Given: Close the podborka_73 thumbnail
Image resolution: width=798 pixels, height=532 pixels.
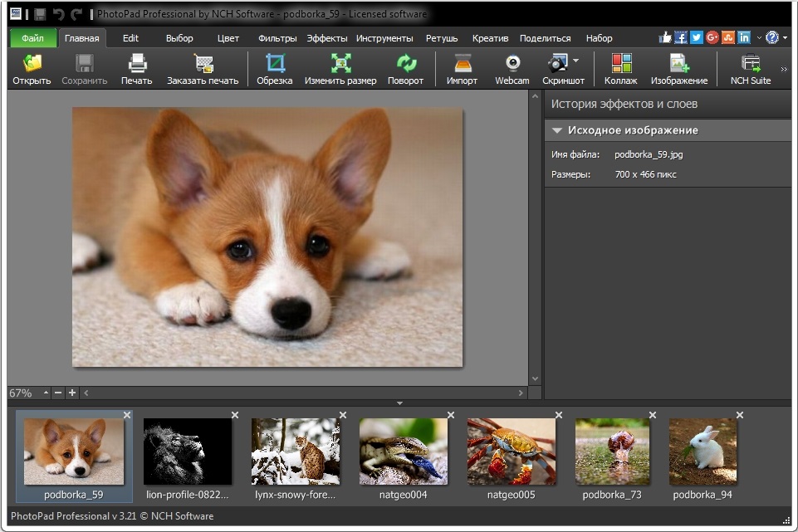Looking at the screenshot, I should click(653, 415).
